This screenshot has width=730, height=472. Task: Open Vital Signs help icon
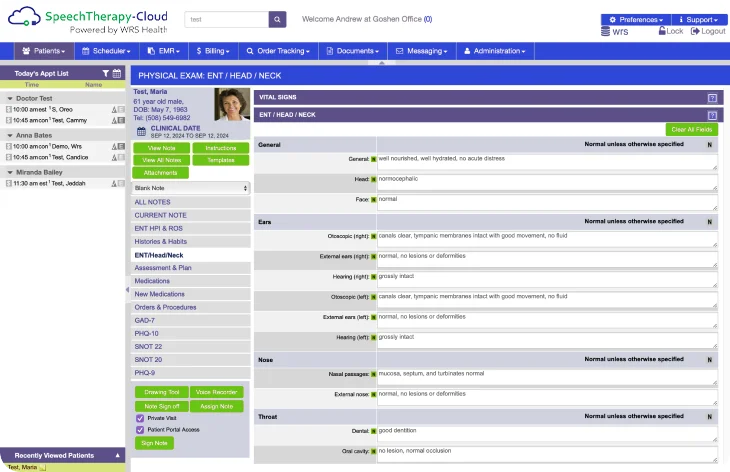point(712,98)
